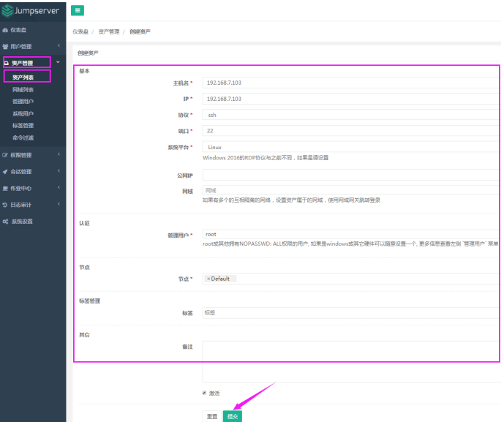Click the Windows 2016的RDP协议 hint text
Image resolution: width=504 pixels, height=422 pixels.
[266, 157]
